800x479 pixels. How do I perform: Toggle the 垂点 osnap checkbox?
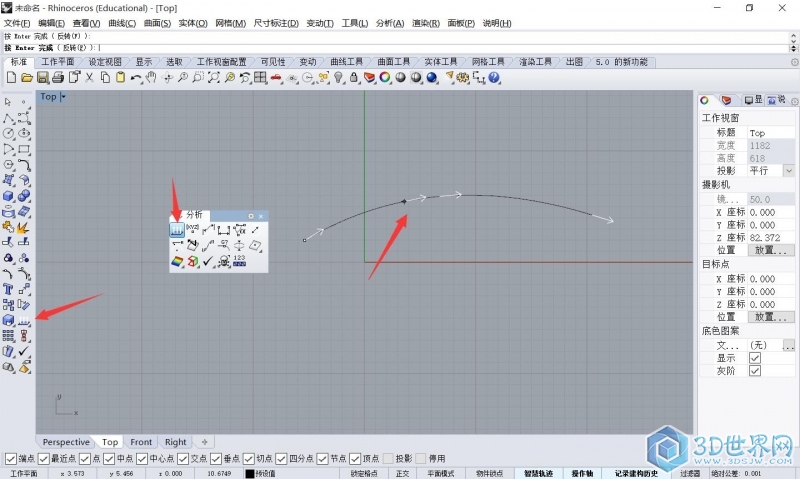[216, 459]
